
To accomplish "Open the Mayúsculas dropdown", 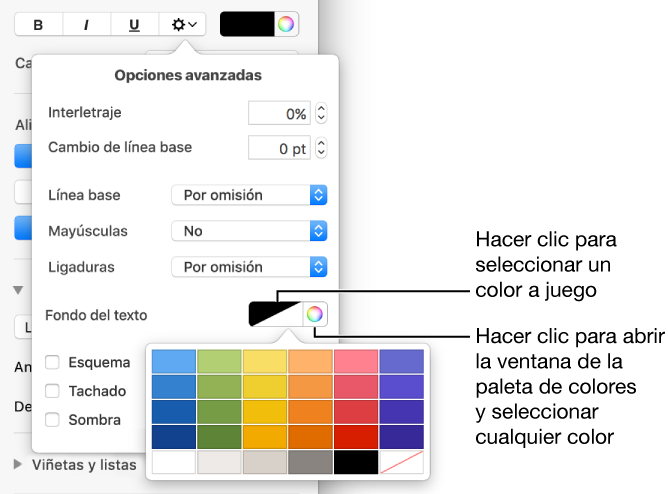I will [x=249, y=231].
